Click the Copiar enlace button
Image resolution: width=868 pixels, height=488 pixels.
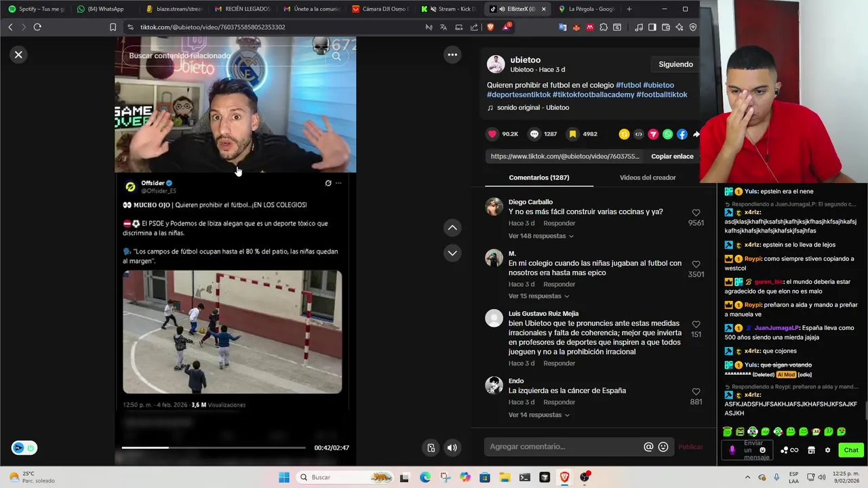tap(672, 157)
